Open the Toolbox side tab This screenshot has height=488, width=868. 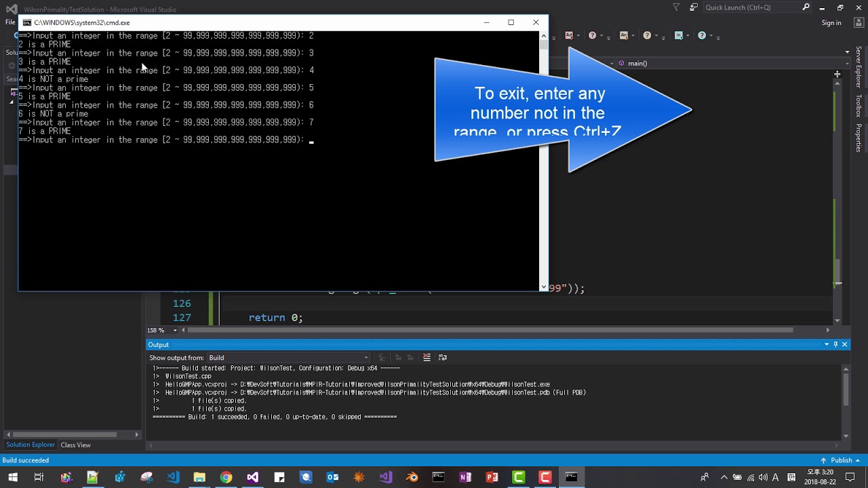(x=859, y=106)
